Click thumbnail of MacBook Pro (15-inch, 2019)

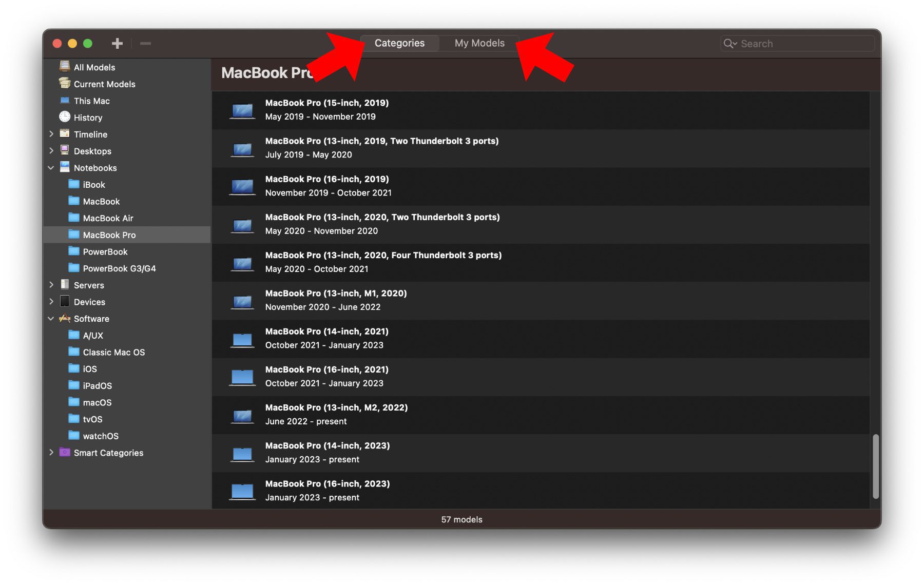point(242,111)
